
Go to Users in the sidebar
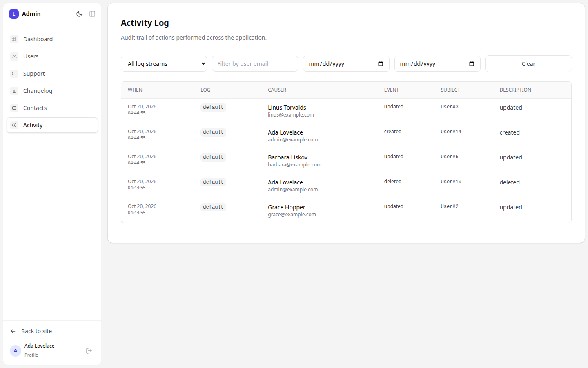[x=52, y=56]
